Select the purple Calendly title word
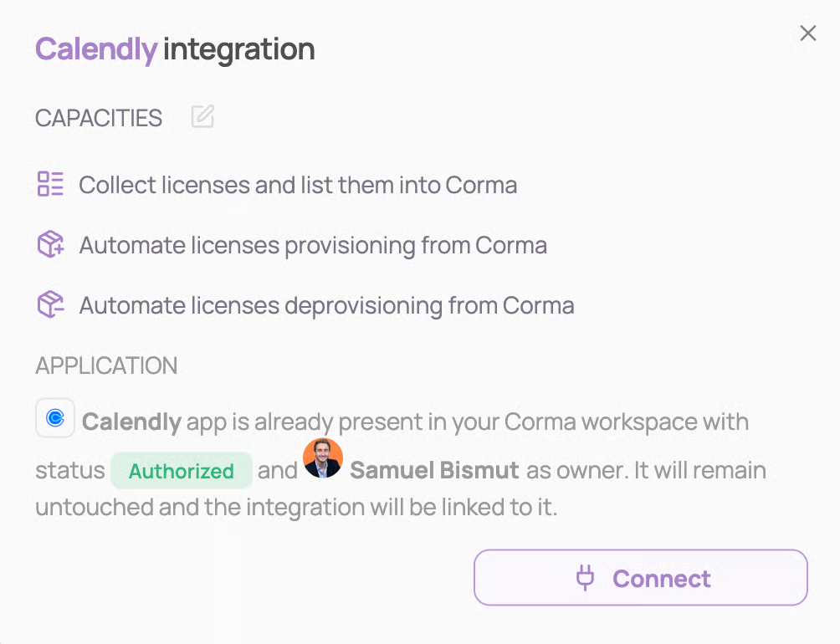Image resolution: width=840 pixels, height=644 pixels. 95,49
